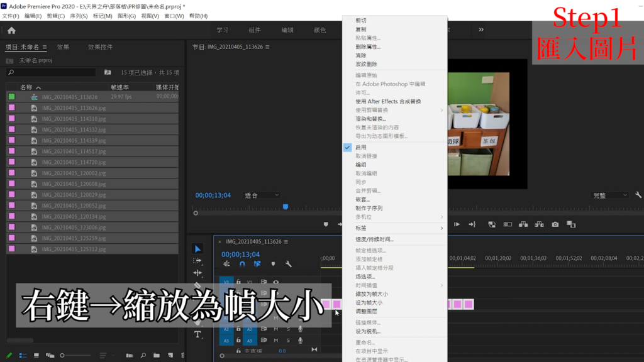Open playback resolution 完整 dropdown
Image resolution: width=644 pixels, height=362 pixels.
pos(610,195)
